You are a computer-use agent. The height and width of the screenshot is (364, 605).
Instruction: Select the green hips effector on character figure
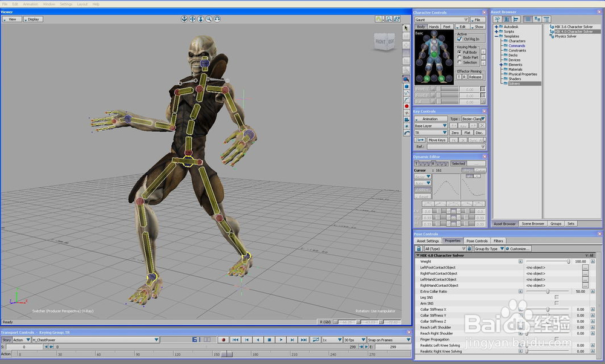click(434, 55)
